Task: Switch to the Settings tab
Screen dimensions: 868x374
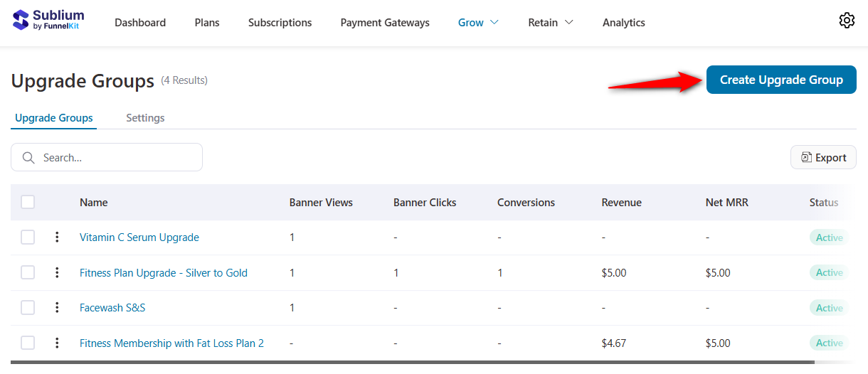Action: coord(145,118)
